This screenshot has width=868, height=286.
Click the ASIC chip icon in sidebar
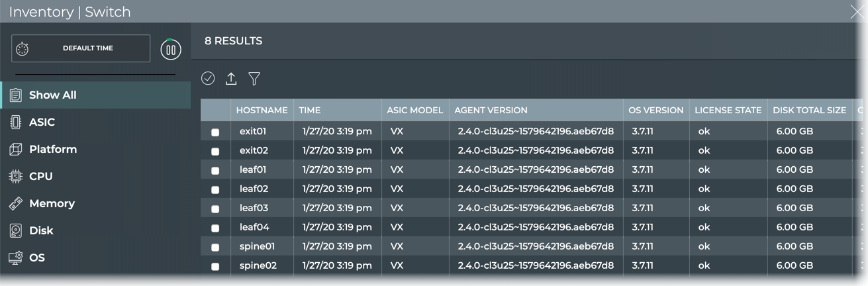[16, 122]
